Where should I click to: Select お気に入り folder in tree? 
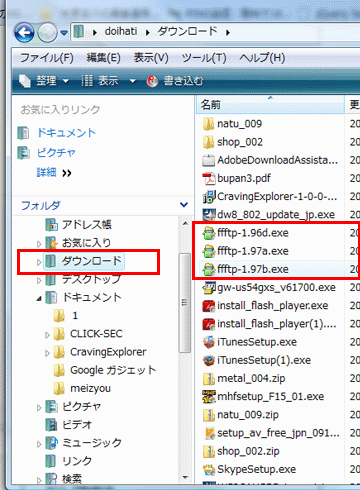click(86, 243)
